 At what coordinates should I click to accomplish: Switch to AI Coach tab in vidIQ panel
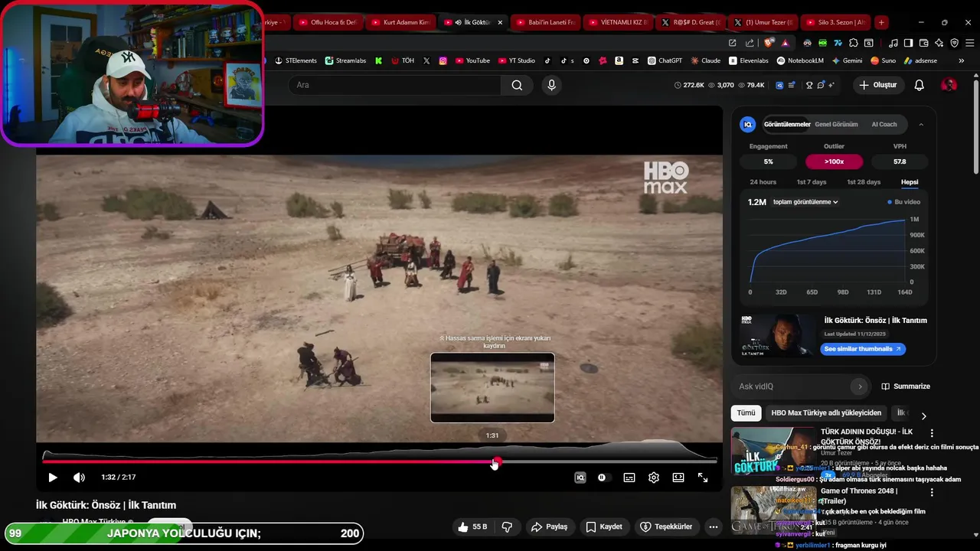884,124
